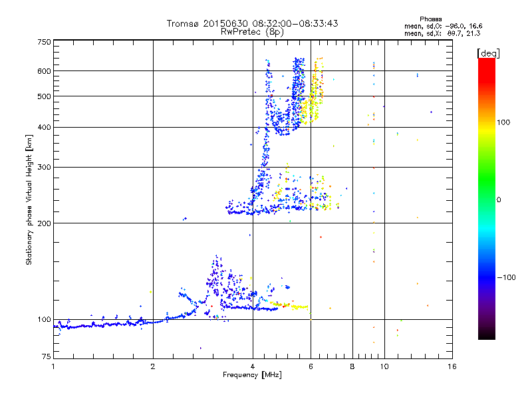The width and height of the screenshot is (532, 399).
Task: Click the x-axis tick label '6'
Action: pyautogui.click(x=311, y=366)
